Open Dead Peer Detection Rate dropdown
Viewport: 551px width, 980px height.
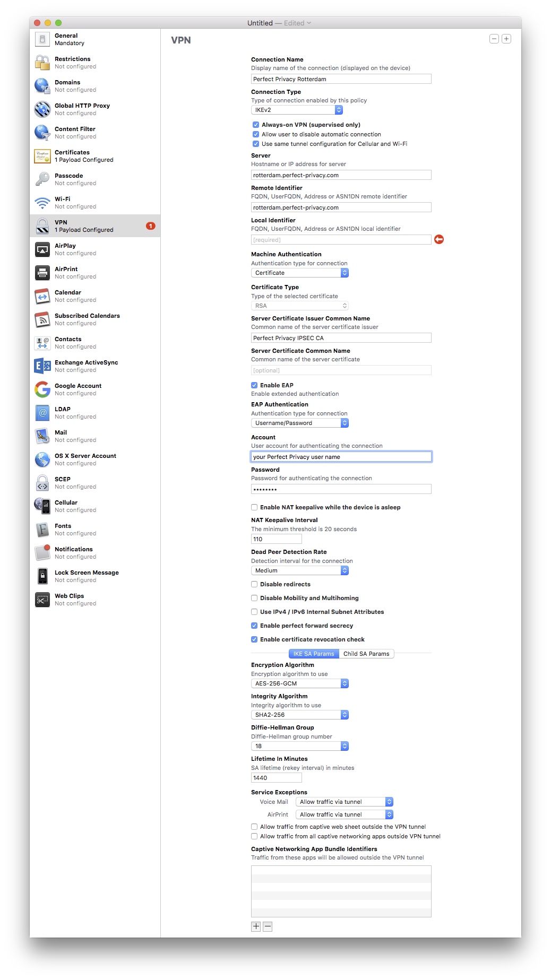[300, 570]
